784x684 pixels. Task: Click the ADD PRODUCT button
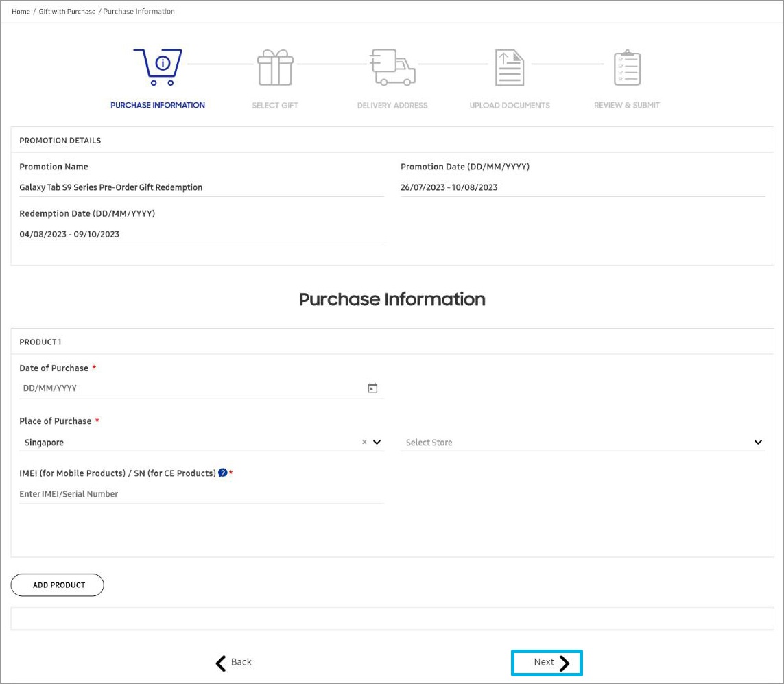57,585
